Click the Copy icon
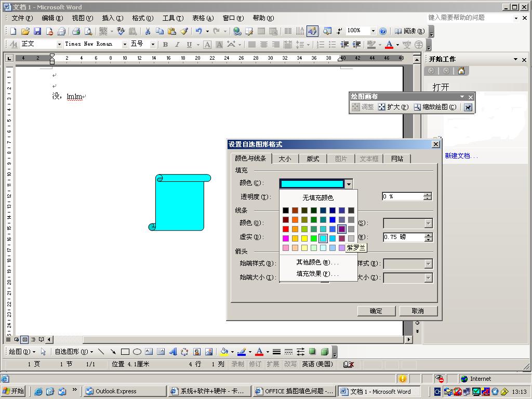532x399 pixels. [x=159, y=31]
